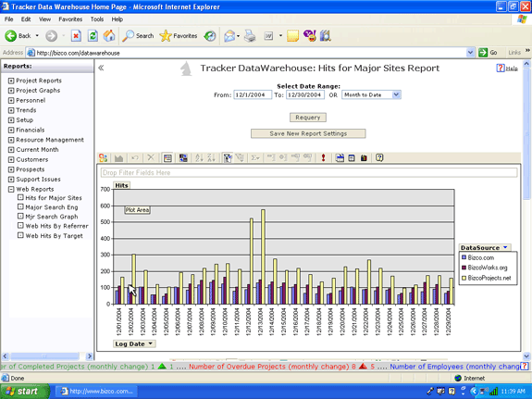
Task: Collapse the Web Reports tree node
Action: point(11,189)
